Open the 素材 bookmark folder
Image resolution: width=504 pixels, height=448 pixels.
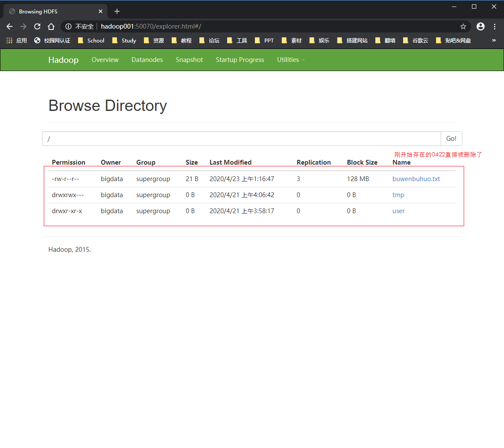(292, 40)
